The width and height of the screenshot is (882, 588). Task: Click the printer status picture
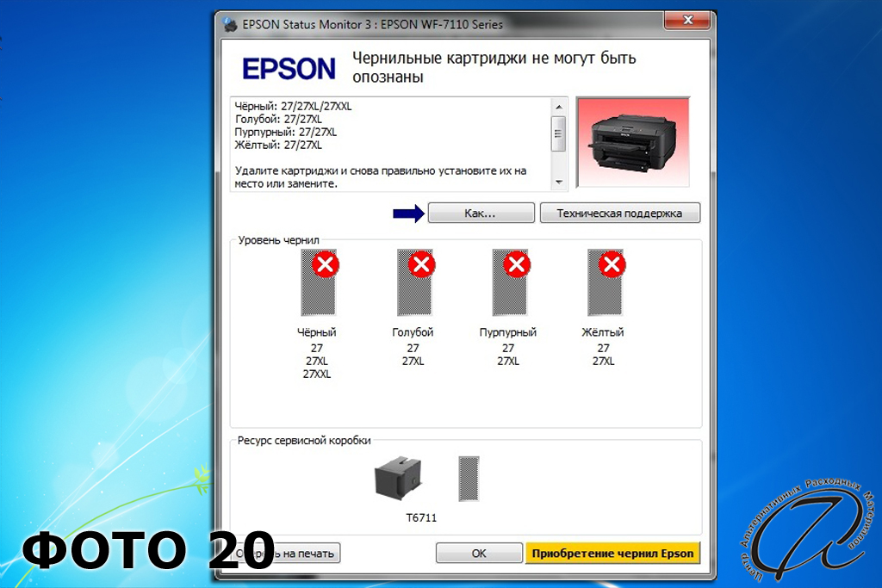point(633,142)
